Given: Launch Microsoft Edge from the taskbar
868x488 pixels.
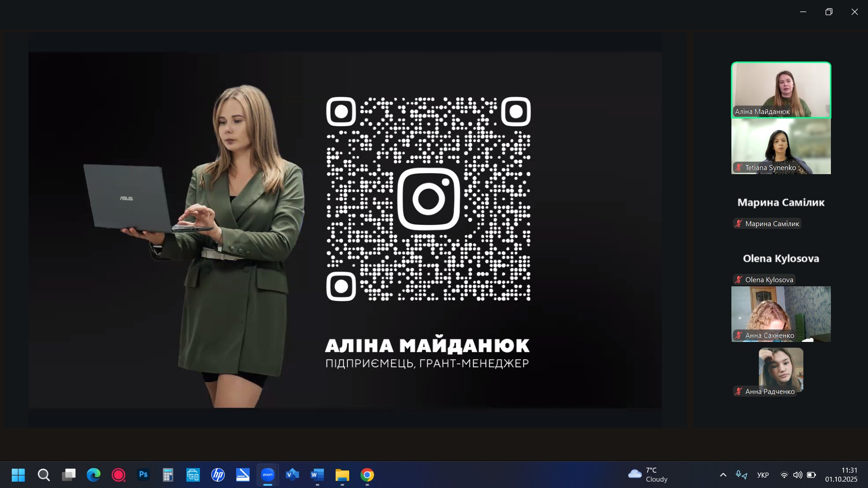Looking at the screenshot, I should click(x=94, y=475).
